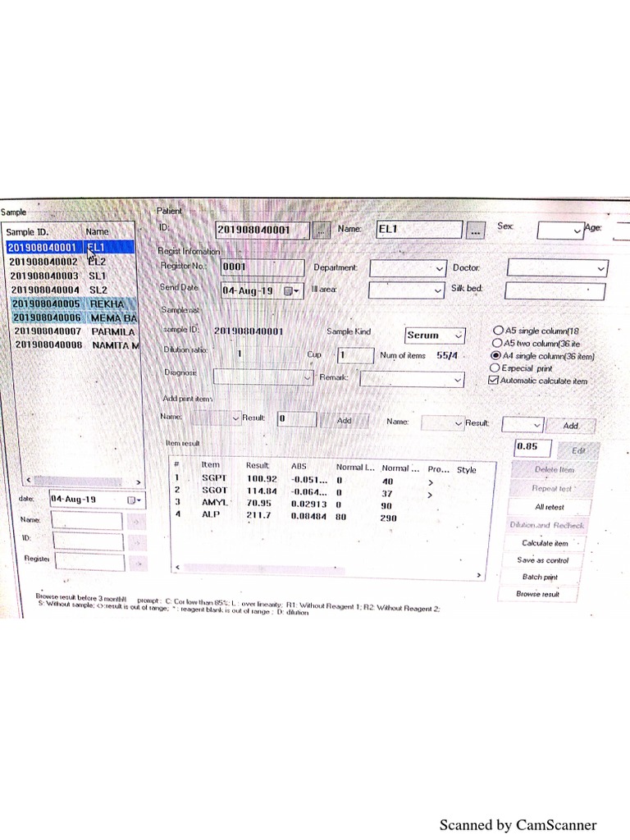Expand the Ill area dropdown

[438, 291]
